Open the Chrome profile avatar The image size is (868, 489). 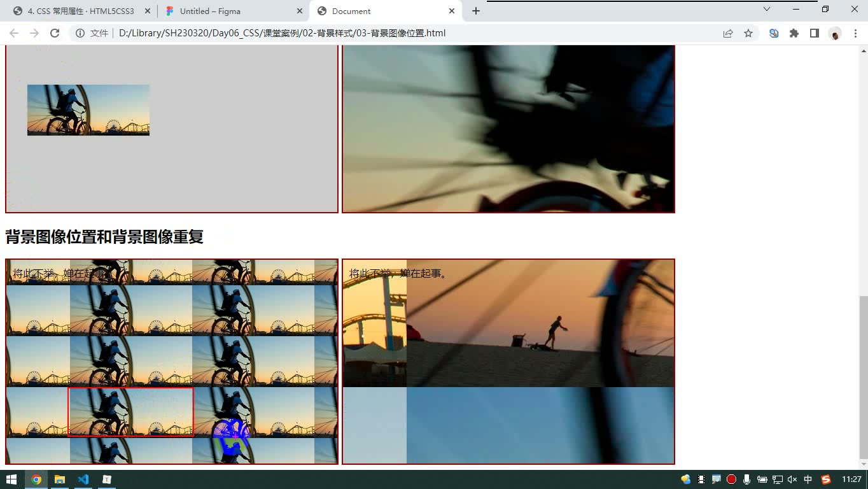[x=835, y=33]
